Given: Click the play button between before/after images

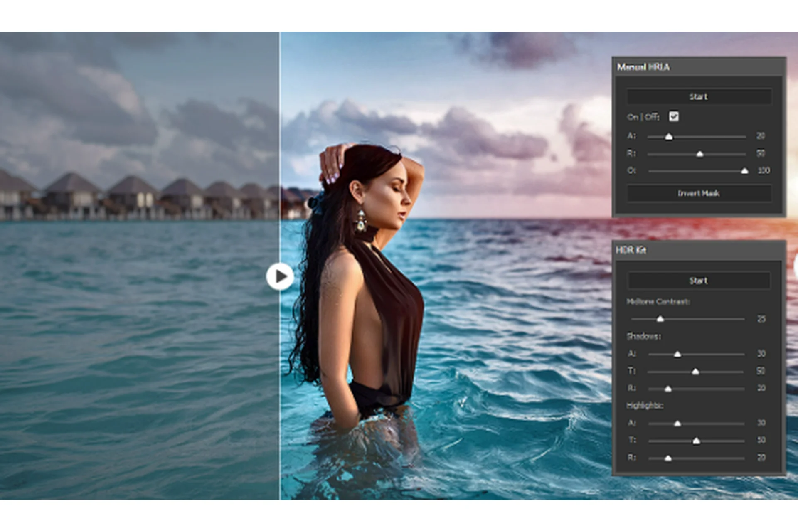Looking at the screenshot, I should click(x=281, y=275).
